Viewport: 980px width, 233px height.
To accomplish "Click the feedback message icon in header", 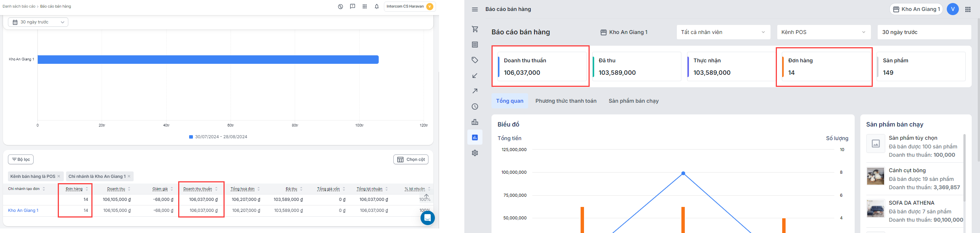I will click(x=353, y=6).
